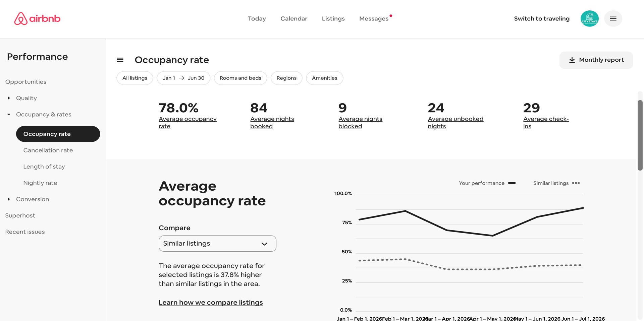This screenshot has height=321, width=644.
Task: Toggle the sidebar menu icon beside Occupancy rate
Action: click(120, 60)
